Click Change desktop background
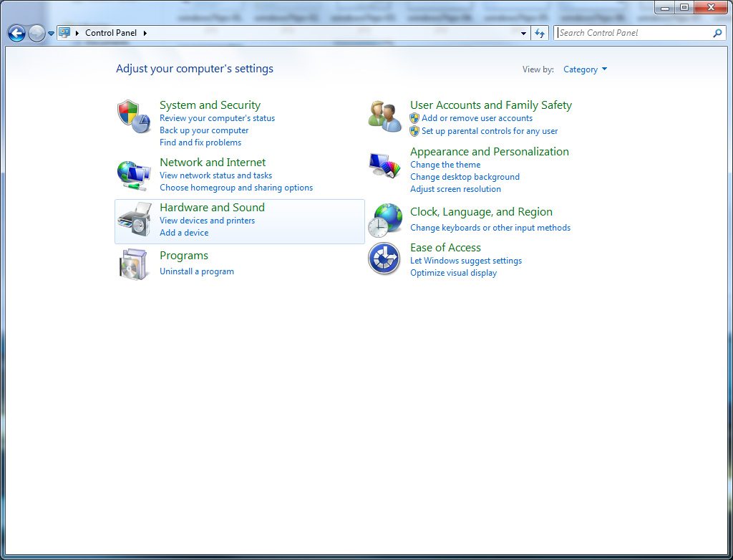The width and height of the screenshot is (733, 560). pyautogui.click(x=465, y=177)
